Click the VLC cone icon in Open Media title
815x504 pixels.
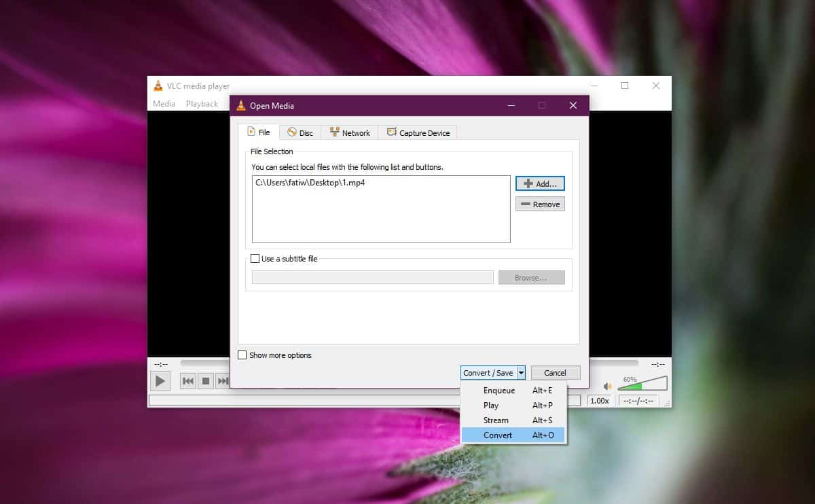pyautogui.click(x=241, y=105)
